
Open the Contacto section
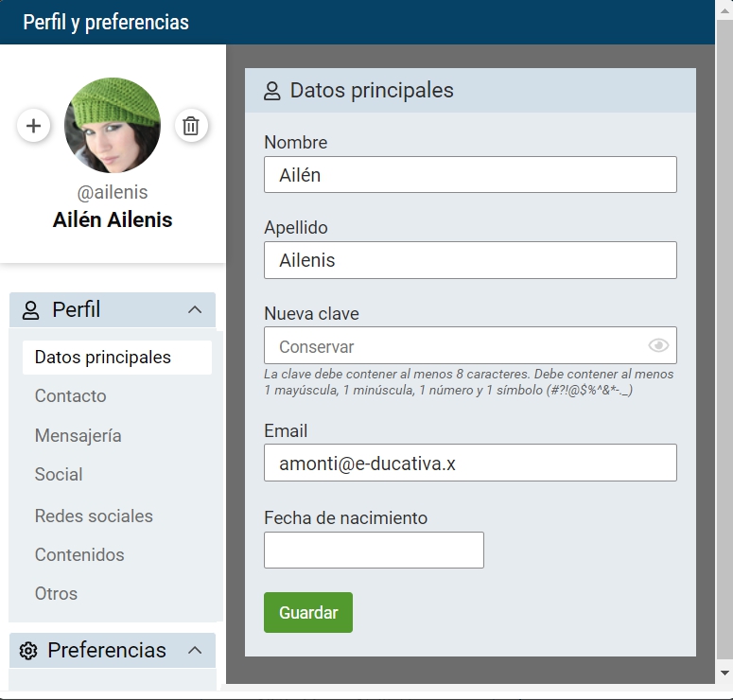point(71,396)
